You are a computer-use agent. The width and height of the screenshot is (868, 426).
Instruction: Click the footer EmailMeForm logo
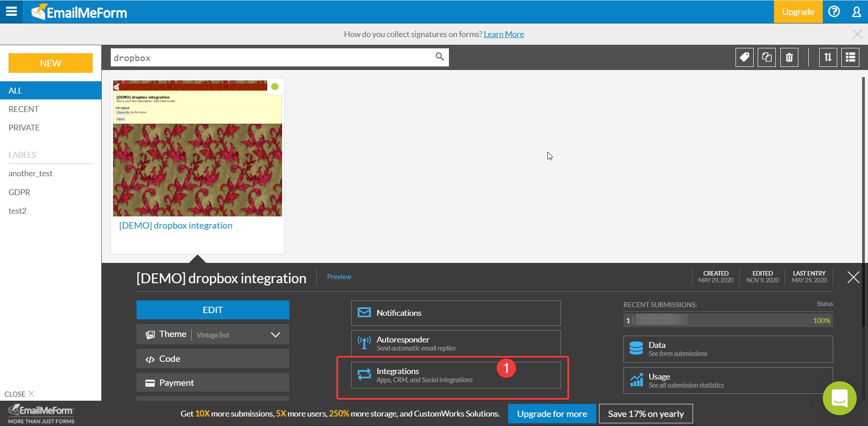click(41, 414)
